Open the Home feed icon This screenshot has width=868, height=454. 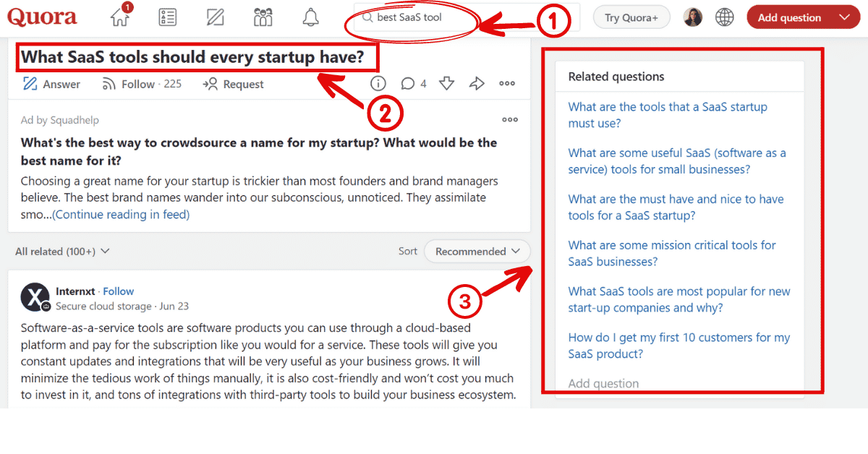(x=120, y=17)
